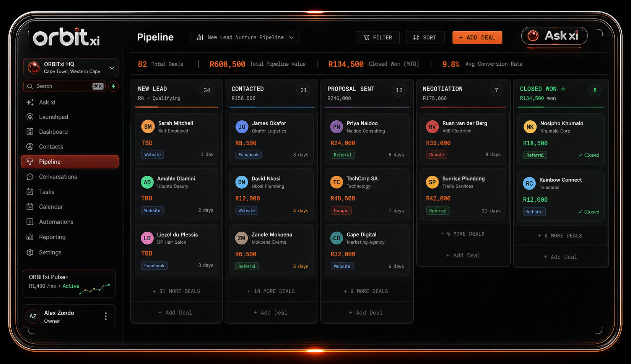The width and height of the screenshot is (631, 364).
Task: Click the Website tag on Amahle Dlamini
Action: pos(152,210)
